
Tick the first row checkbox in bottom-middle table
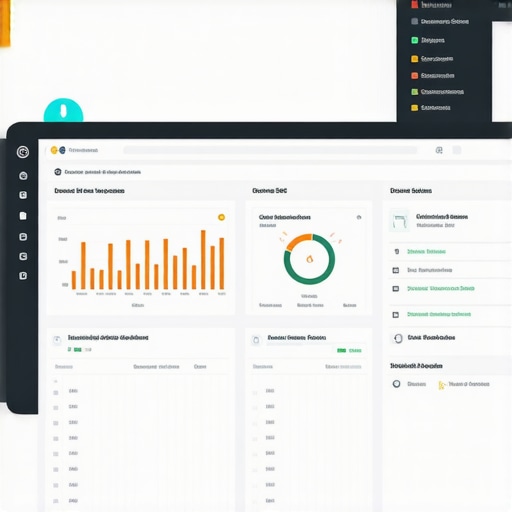[x=255, y=393]
